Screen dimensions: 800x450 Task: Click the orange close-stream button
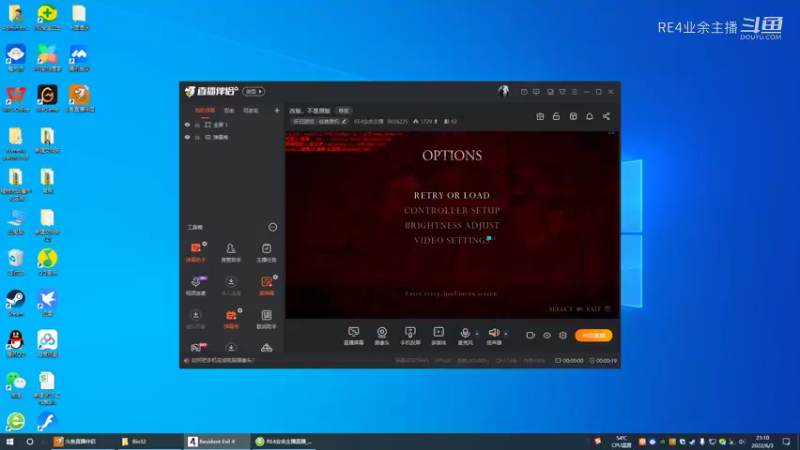click(x=593, y=335)
